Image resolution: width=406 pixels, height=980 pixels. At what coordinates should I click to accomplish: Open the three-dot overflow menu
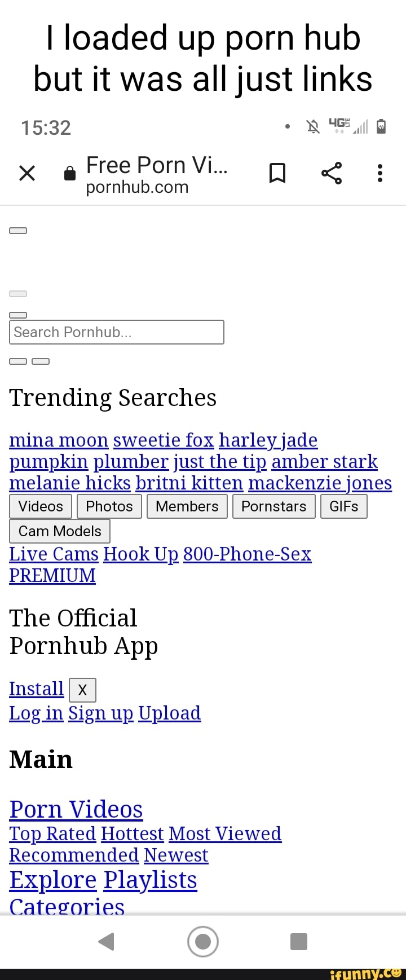point(380,173)
